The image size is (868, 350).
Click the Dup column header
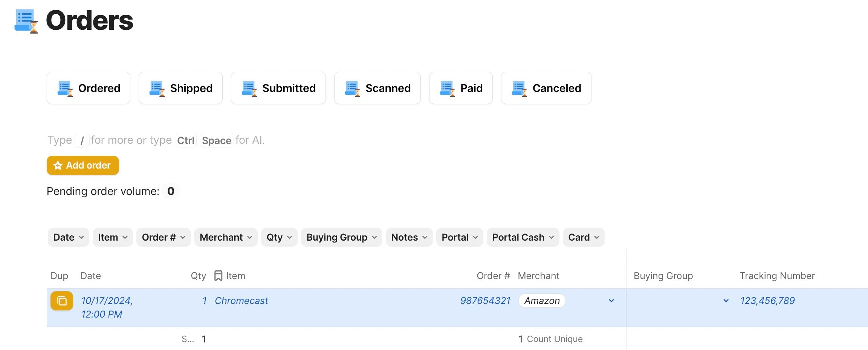[60, 276]
